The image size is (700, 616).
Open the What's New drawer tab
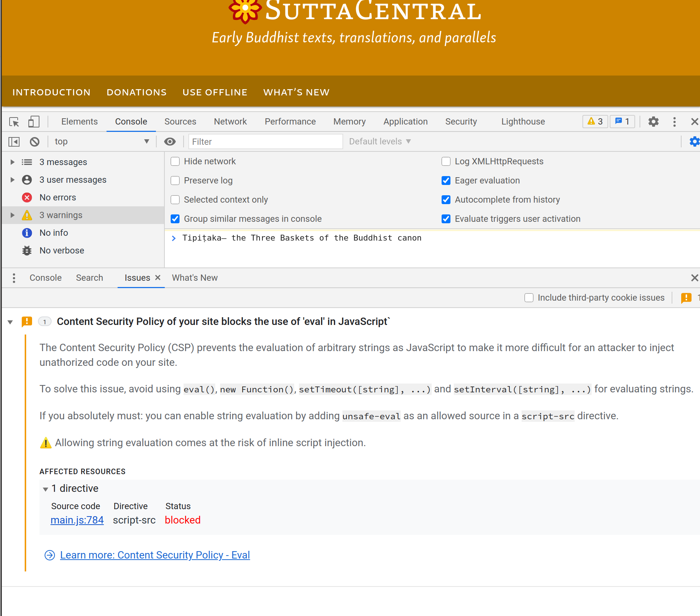pyautogui.click(x=195, y=278)
